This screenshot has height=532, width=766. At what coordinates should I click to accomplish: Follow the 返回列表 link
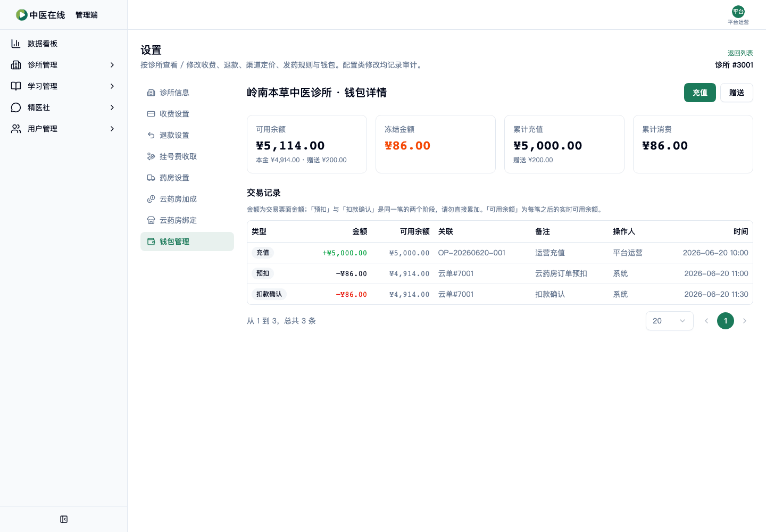(740, 53)
